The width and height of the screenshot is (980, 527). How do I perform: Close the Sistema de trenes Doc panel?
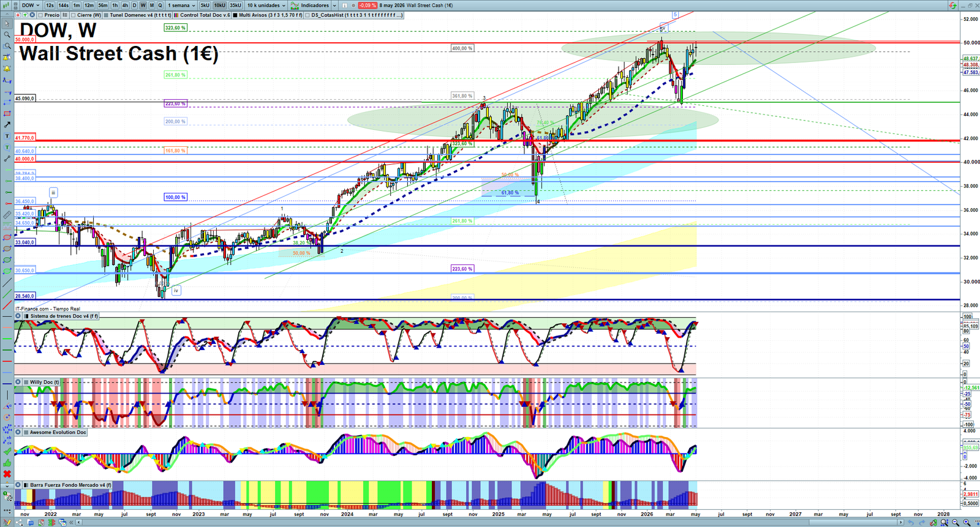18,316
